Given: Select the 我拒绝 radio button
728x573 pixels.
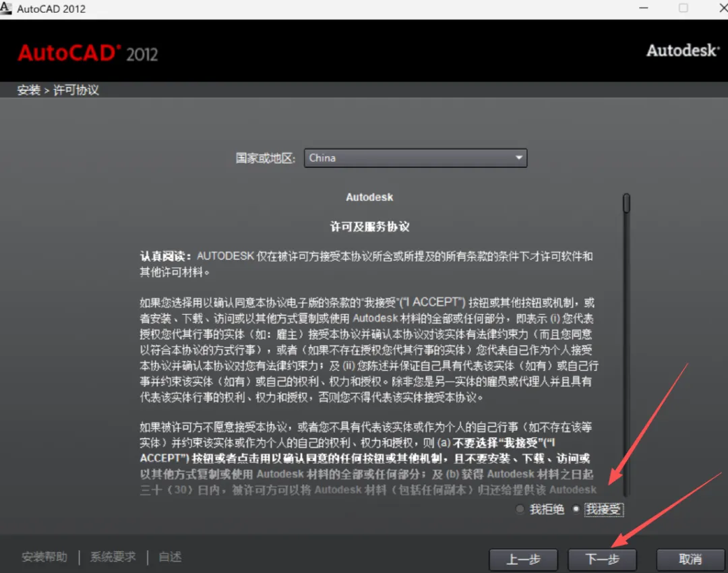Looking at the screenshot, I should click(x=520, y=510).
